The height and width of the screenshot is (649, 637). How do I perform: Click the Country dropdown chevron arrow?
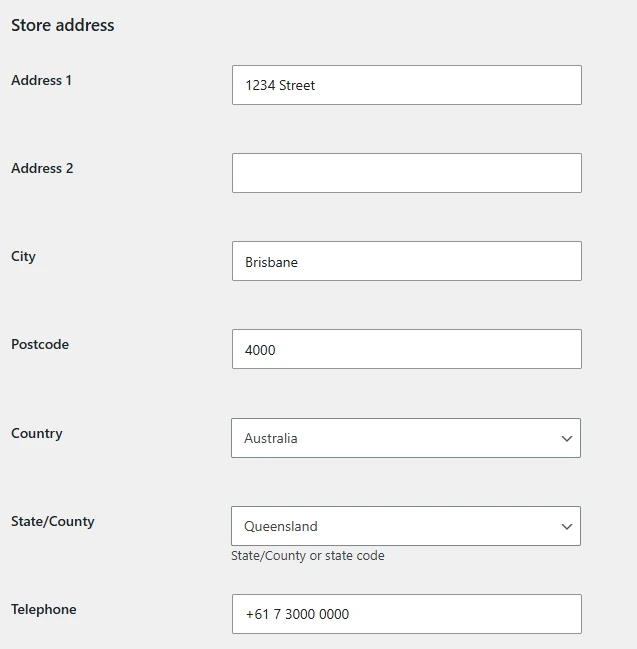pos(567,438)
